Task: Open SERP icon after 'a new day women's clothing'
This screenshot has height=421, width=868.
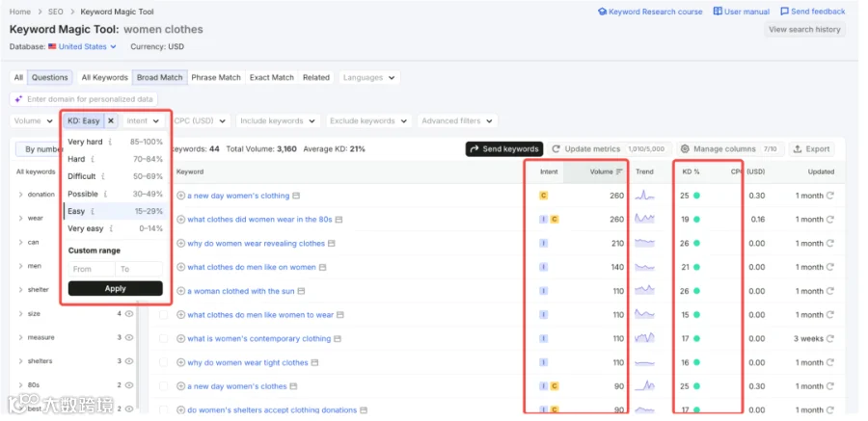Action: click(296, 196)
